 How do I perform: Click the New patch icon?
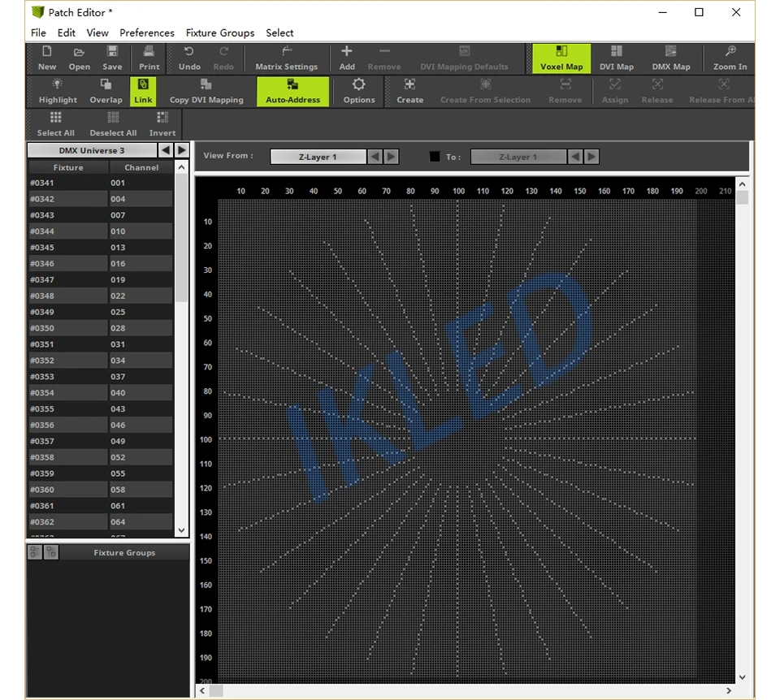pyautogui.click(x=47, y=58)
